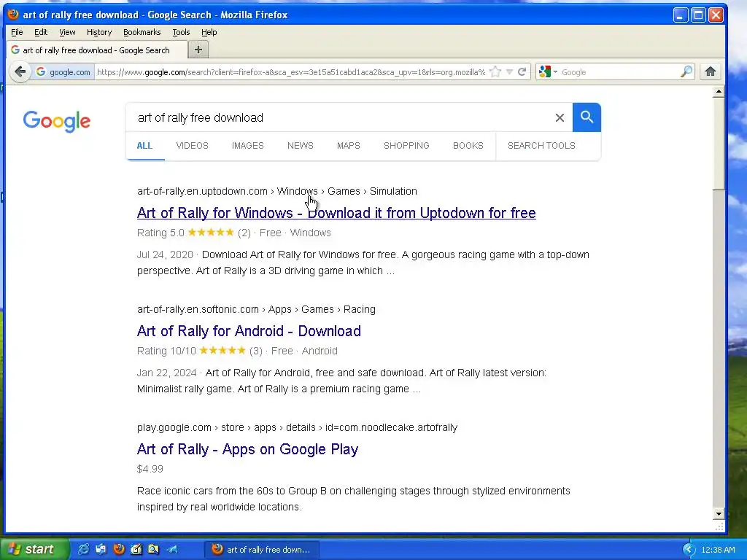This screenshot has width=747, height=560.
Task: Select the 'art of rally free download' browser tab
Action: click(96, 50)
